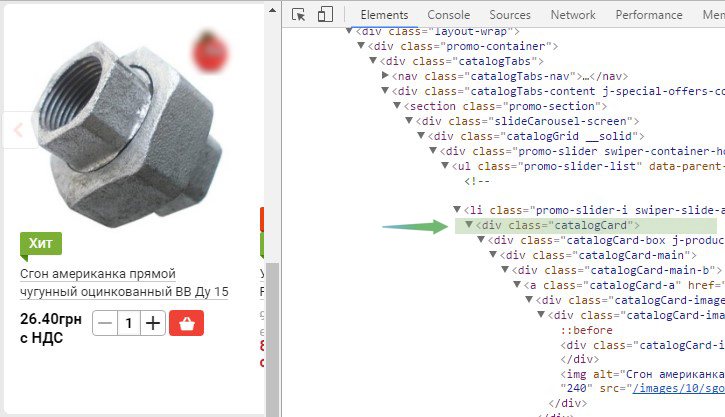The image size is (725, 417).
Task: Open the Elements tab
Action: [x=384, y=15]
